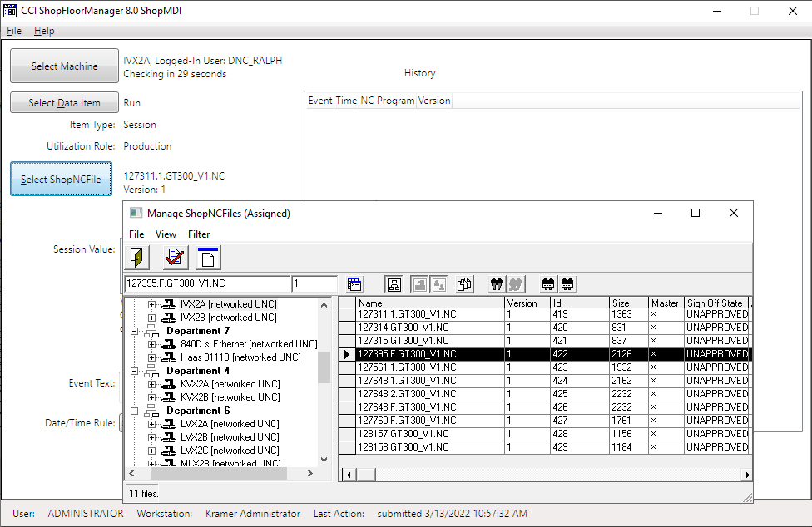Maximize the Manage ShopNCFiles window
Screen dimensions: 812x527
(x=696, y=213)
